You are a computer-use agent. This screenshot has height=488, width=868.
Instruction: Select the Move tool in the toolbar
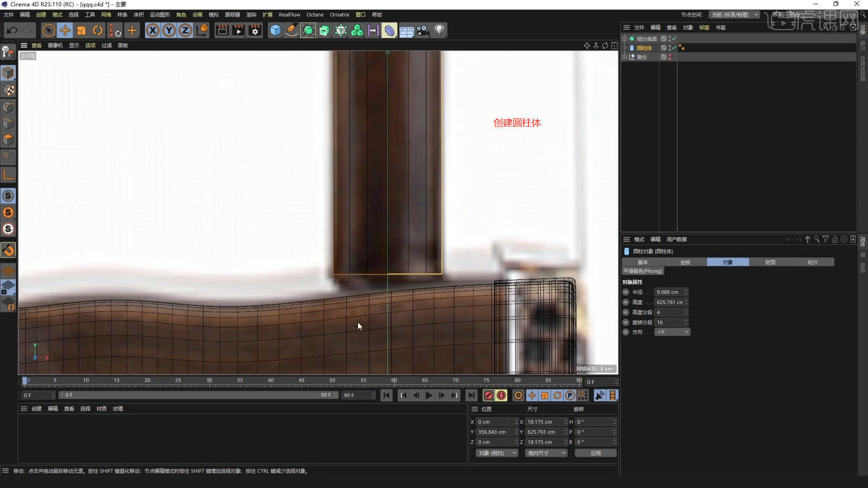pyautogui.click(x=65, y=30)
